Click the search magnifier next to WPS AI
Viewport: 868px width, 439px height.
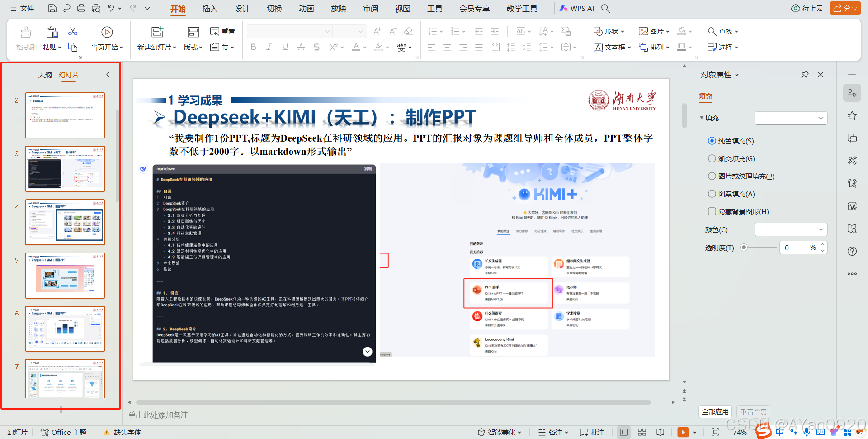pyautogui.click(x=606, y=8)
